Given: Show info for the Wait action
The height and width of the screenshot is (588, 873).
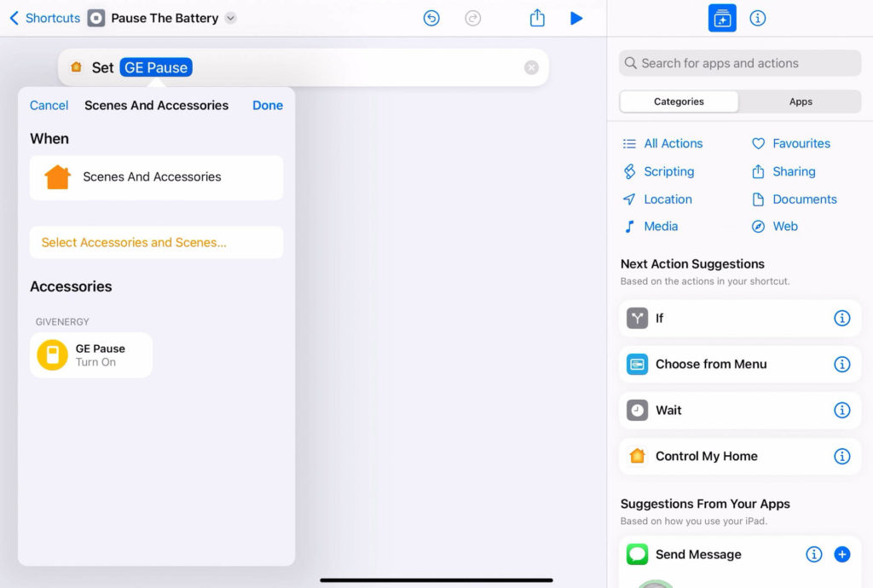Looking at the screenshot, I should click(x=841, y=411).
